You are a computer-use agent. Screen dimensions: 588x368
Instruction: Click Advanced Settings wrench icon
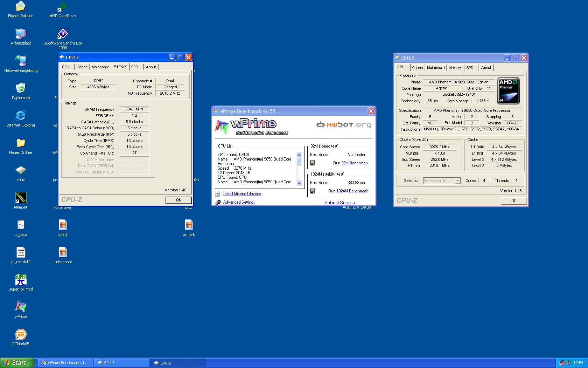(218, 202)
